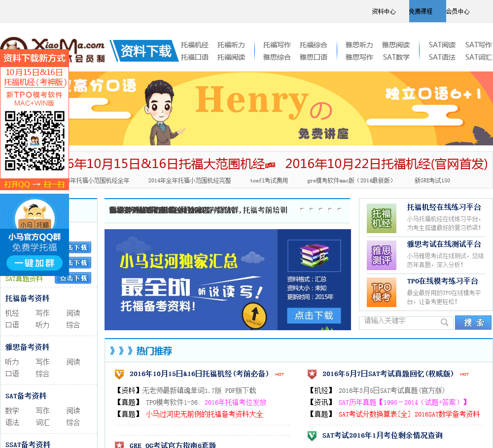Select the last carousel dot indicator

click(339, 210)
